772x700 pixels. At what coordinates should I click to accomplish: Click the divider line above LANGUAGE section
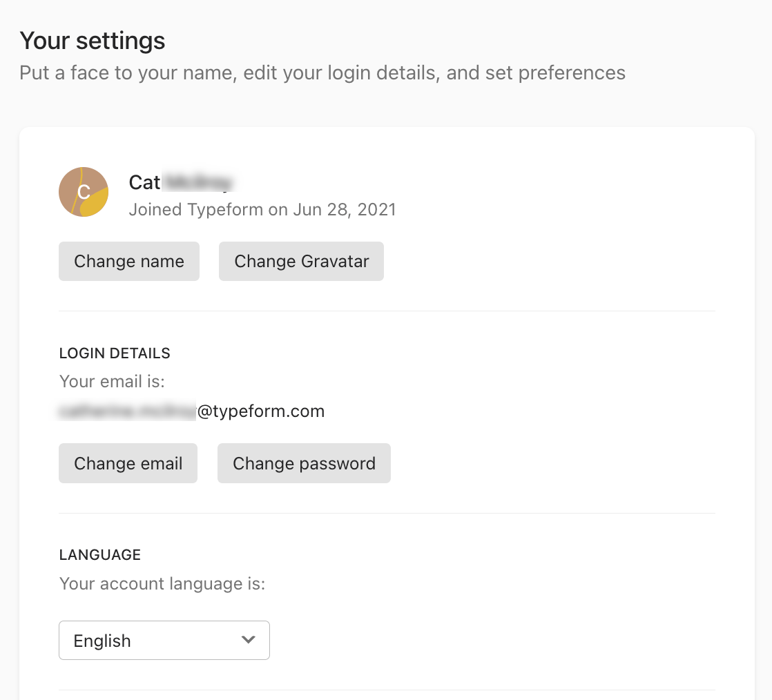click(x=387, y=513)
